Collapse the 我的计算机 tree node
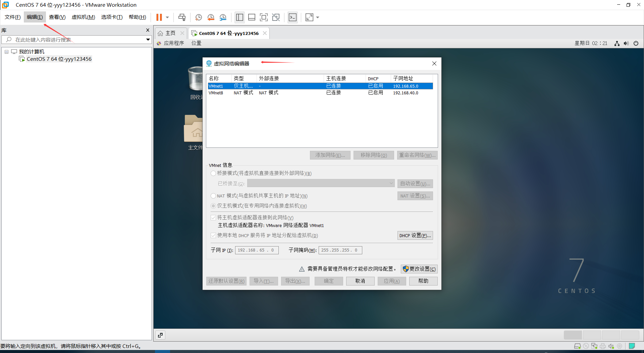This screenshot has height=353, width=644. coord(6,52)
